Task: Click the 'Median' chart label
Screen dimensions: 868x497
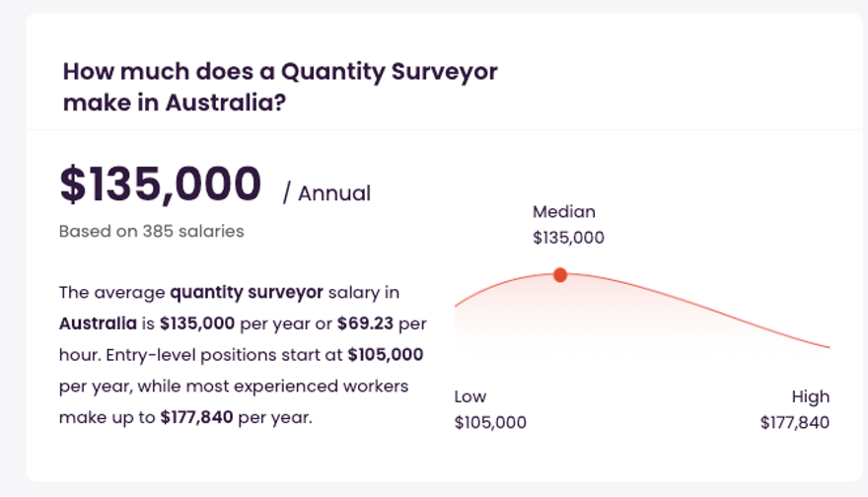Action: [564, 211]
